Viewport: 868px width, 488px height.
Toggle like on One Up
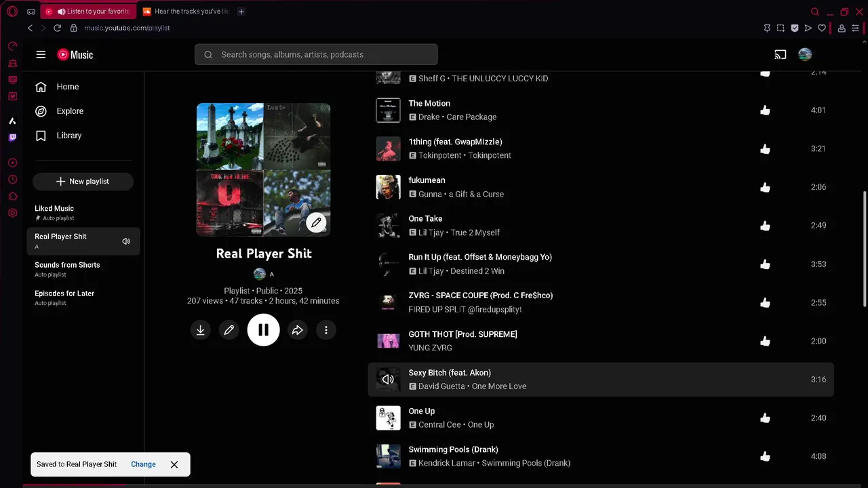point(765,418)
